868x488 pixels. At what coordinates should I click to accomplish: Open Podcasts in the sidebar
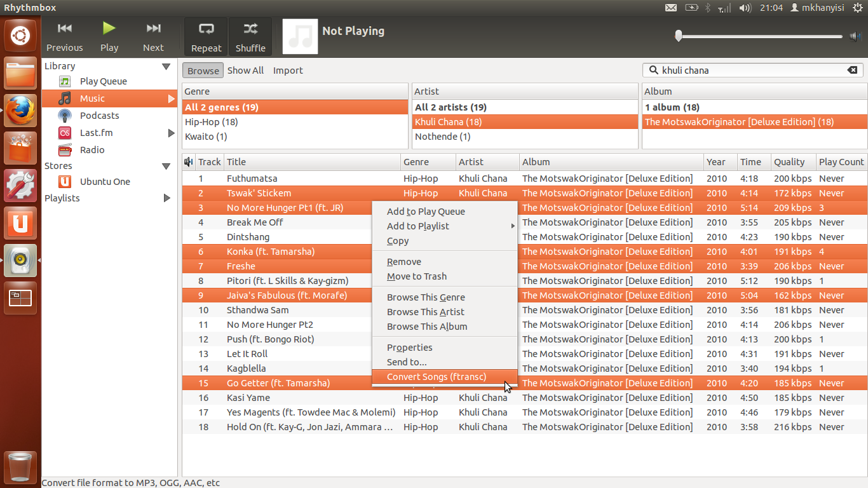[x=99, y=116]
